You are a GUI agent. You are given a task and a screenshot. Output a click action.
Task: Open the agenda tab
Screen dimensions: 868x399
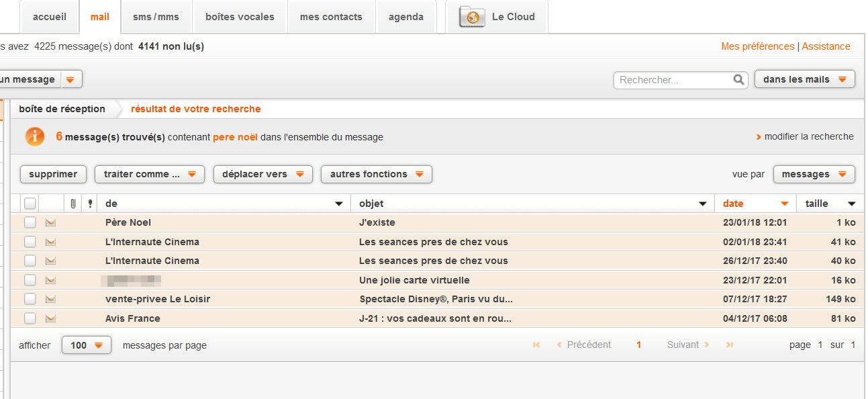[x=406, y=17]
